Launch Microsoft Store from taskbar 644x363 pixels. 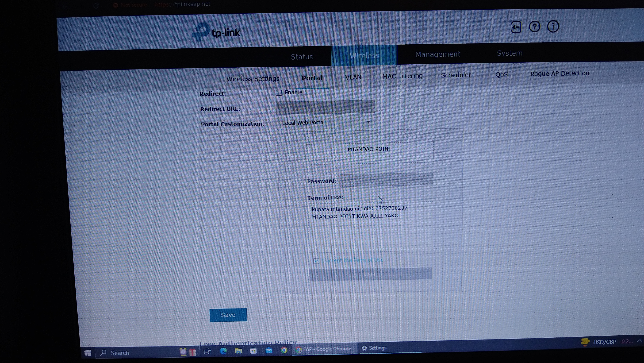[253, 351]
